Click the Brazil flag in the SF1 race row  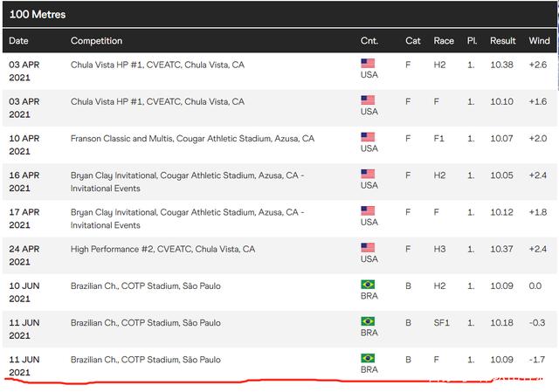368,321
